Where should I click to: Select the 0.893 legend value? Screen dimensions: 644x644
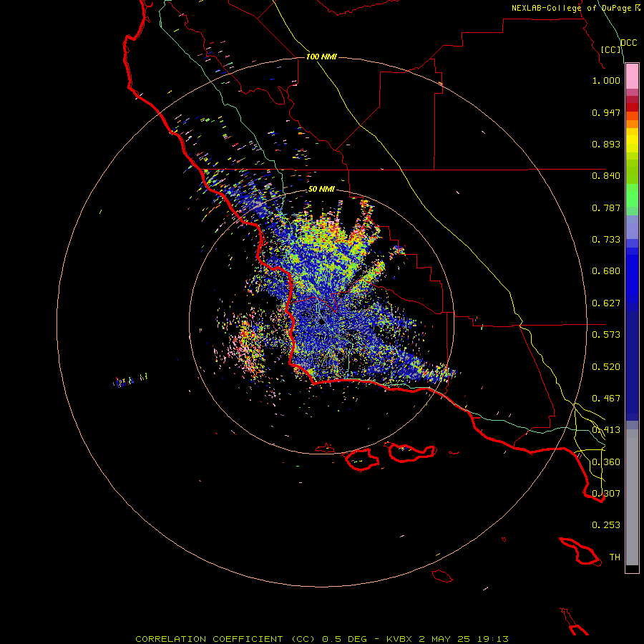tap(606, 144)
